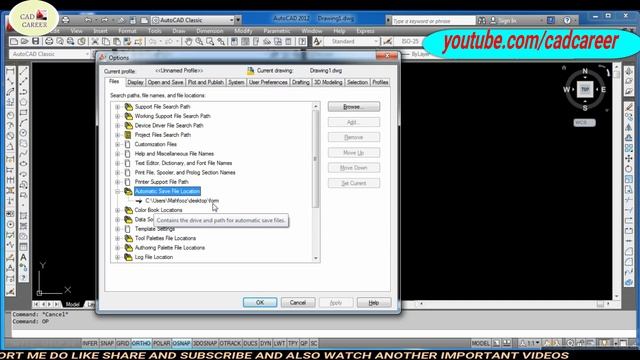This screenshot has width=640, height=360.
Task: Select the Polyline tool in Draw toolbar
Action: (24, 92)
